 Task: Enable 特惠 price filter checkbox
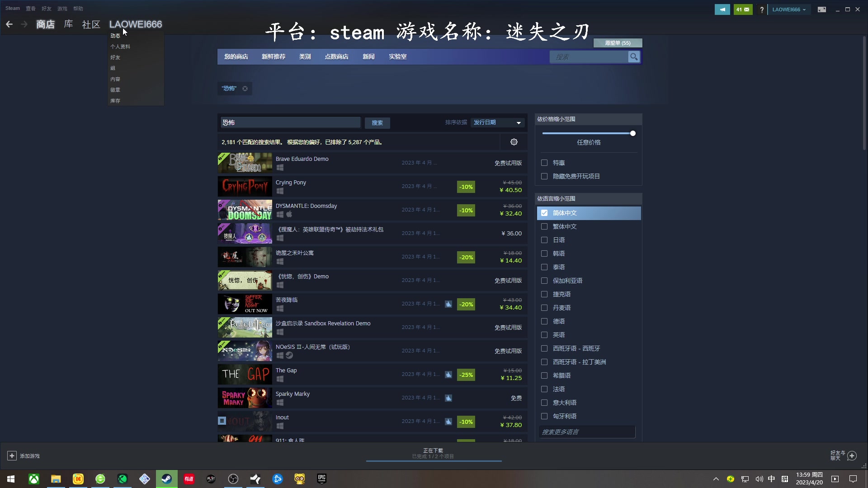[544, 162]
